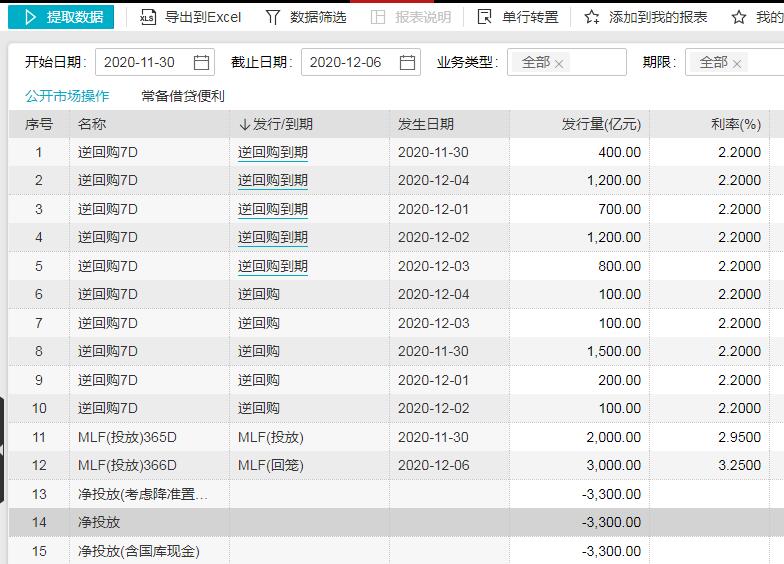Click the 添加到我的报表 star icon

[592, 18]
